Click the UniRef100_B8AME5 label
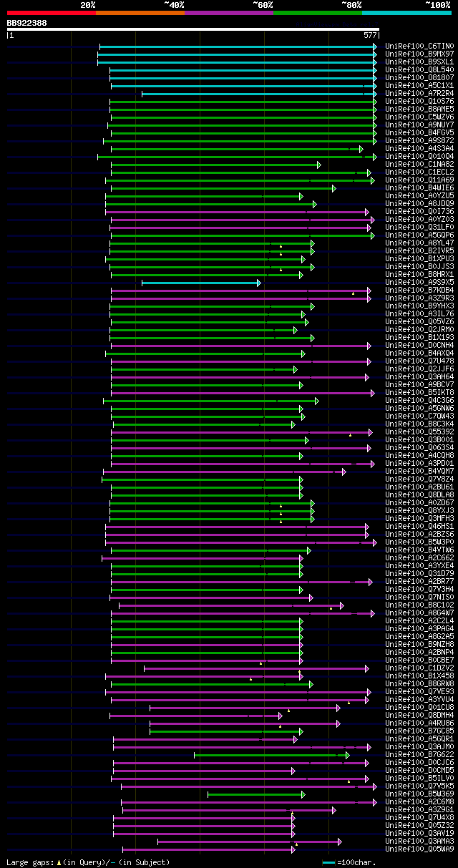Viewport: 458px width, 868px height. [x=419, y=109]
